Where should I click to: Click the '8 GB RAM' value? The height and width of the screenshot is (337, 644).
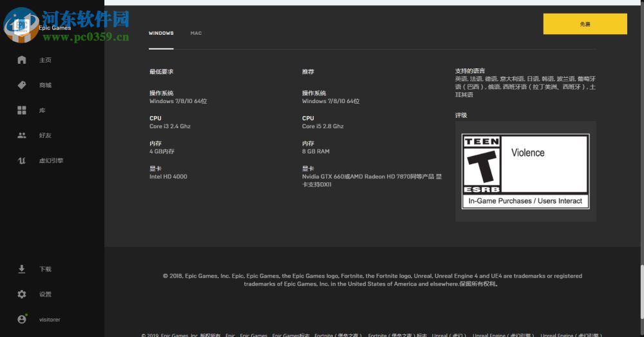pyautogui.click(x=316, y=151)
